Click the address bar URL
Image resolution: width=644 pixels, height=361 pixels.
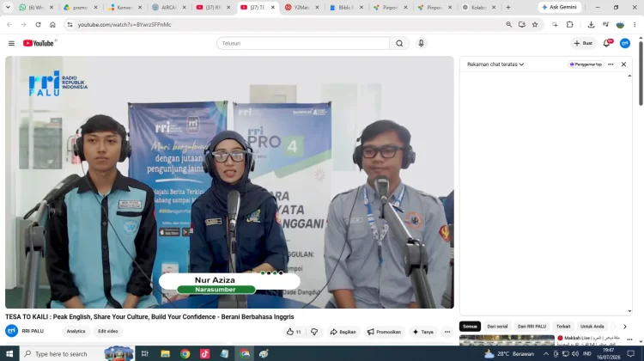tap(125, 25)
